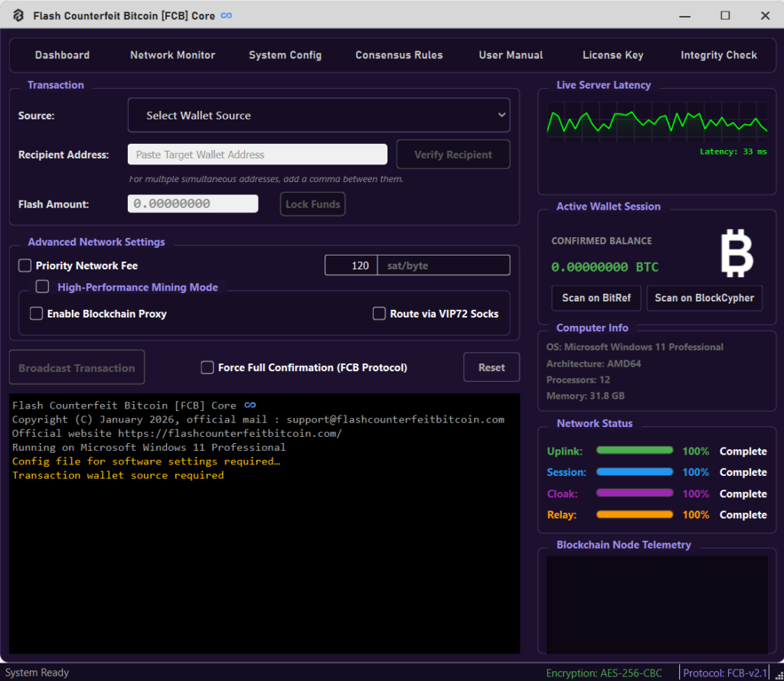
Task: Toggle High-Performance Mining Mode checkbox
Action: [43, 287]
